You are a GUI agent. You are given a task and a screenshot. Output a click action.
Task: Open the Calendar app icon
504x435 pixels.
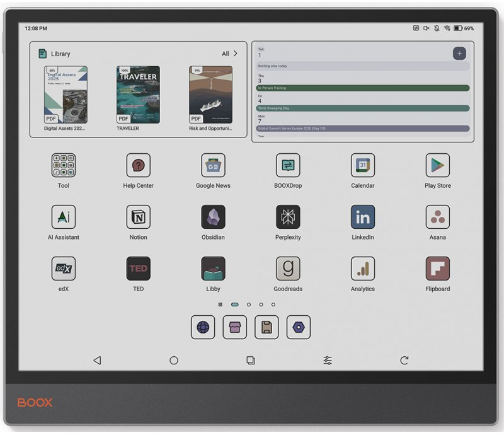(363, 165)
